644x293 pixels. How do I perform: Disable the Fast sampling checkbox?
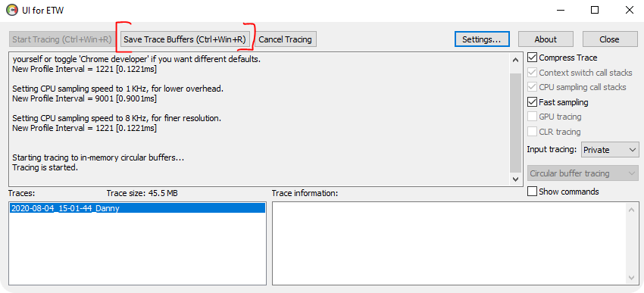coord(533,101)
